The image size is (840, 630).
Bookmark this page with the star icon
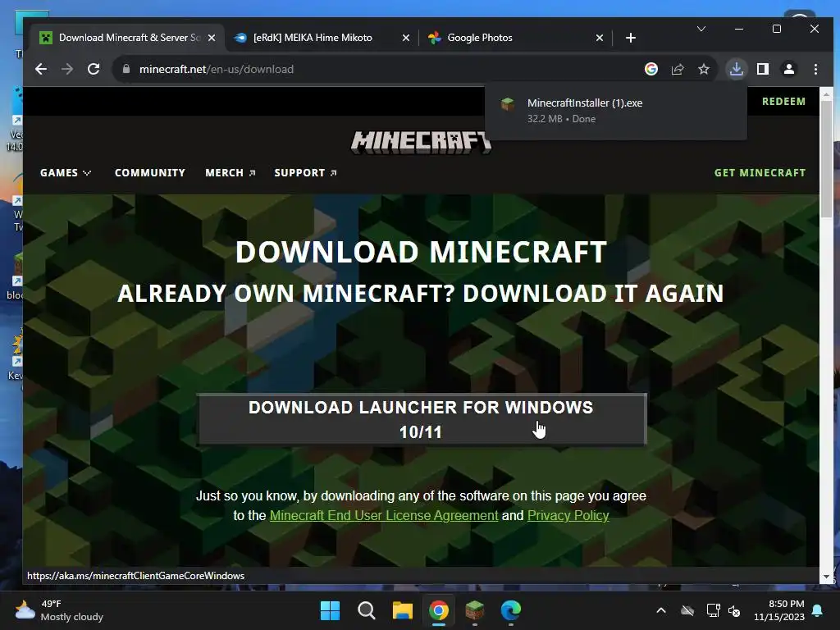(704, 69)
